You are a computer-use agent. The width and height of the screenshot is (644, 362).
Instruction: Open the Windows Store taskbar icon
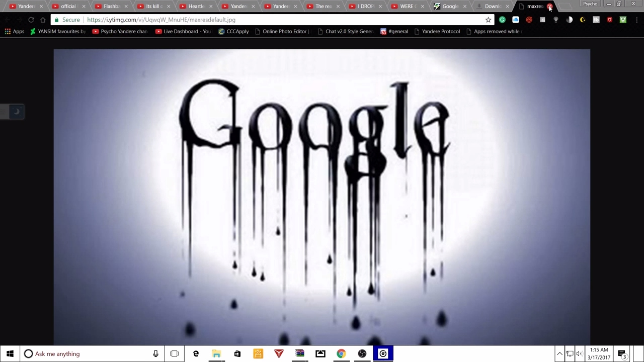[237, 353]
